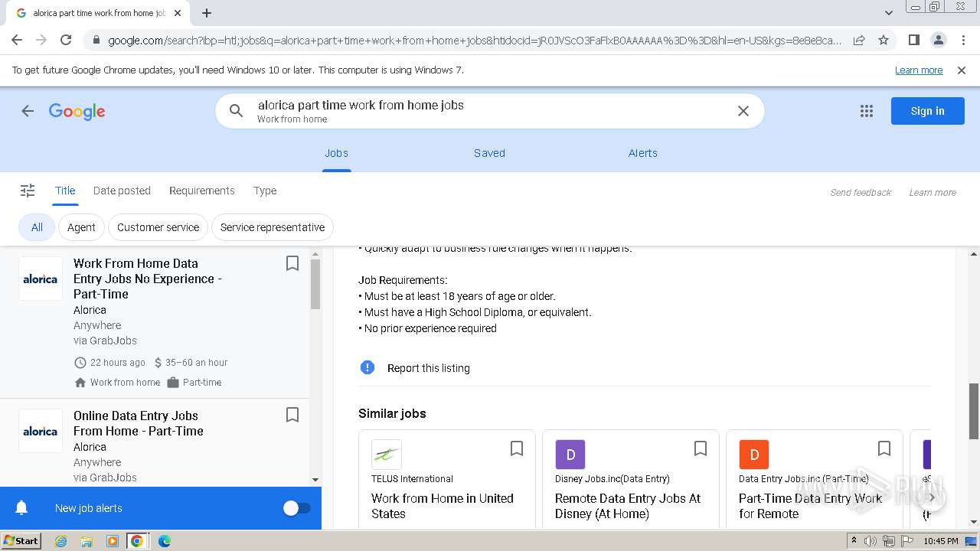Viewport: 980px width, 551px height.
Task: Open the Google apps grid
Action: pos(867,111)
